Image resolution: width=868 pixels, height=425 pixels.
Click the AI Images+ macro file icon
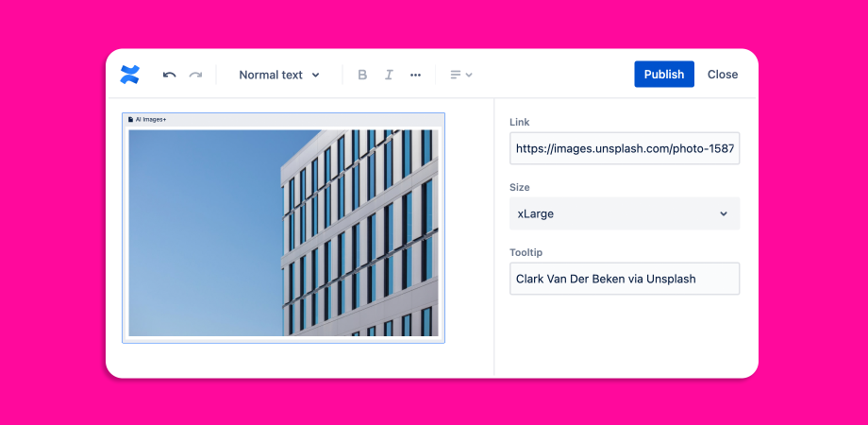(130, 120)
